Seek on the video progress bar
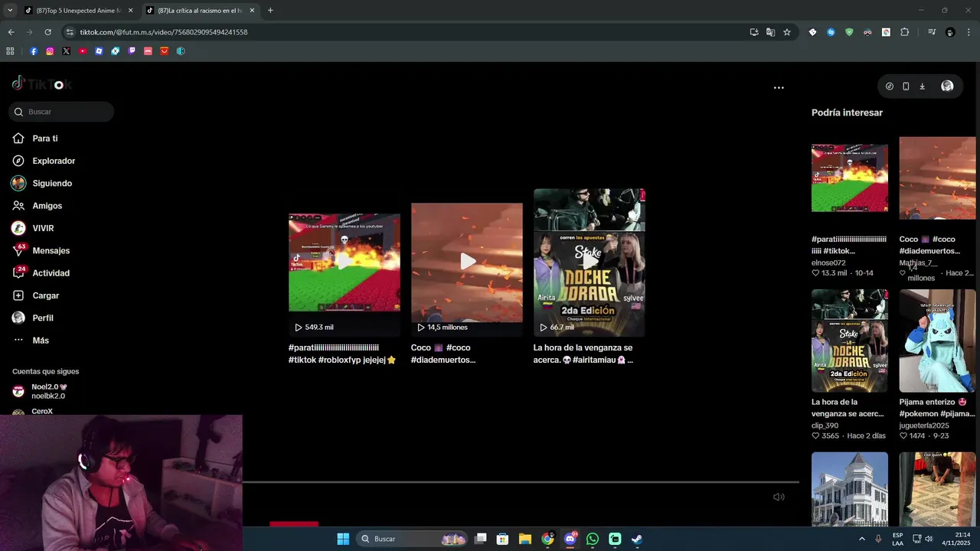Image resolution: width=980 pixels, height=551 pixels. [x=521, y=482]
